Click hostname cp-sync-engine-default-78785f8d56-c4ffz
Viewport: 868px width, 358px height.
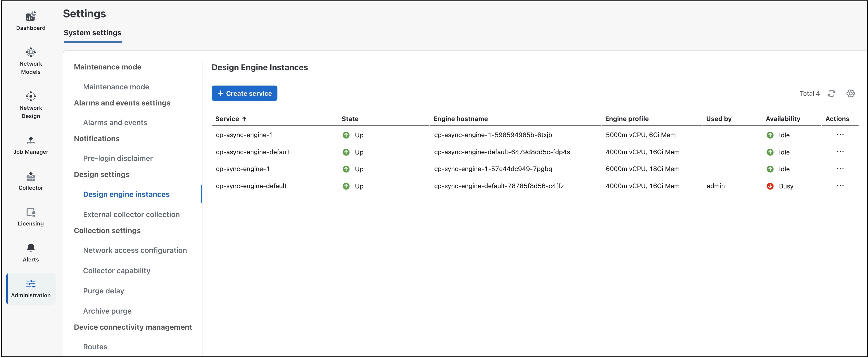499,186
